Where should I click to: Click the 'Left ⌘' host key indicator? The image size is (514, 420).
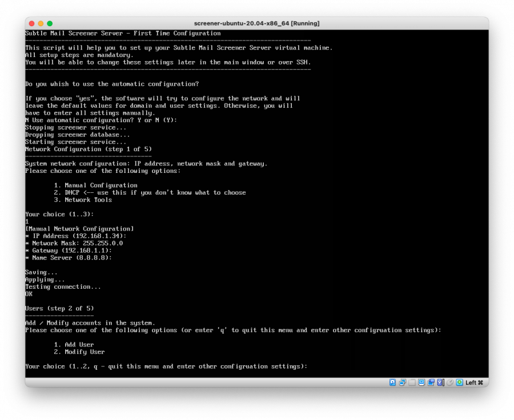click(474, 382)
